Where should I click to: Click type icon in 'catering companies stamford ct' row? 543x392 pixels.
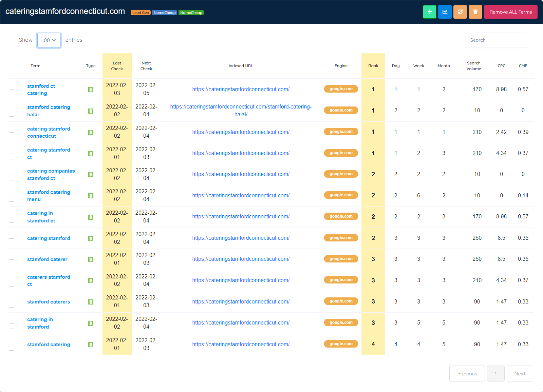91,174
